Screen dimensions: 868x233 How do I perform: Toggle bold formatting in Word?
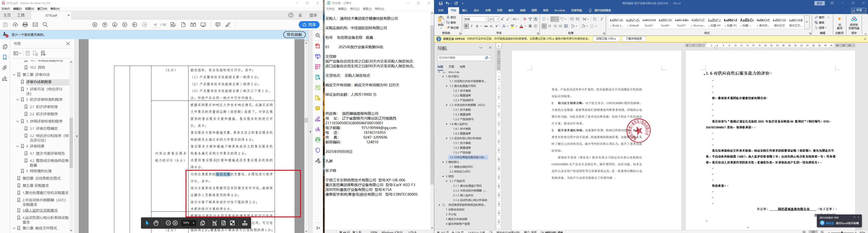tap(466, 26)
